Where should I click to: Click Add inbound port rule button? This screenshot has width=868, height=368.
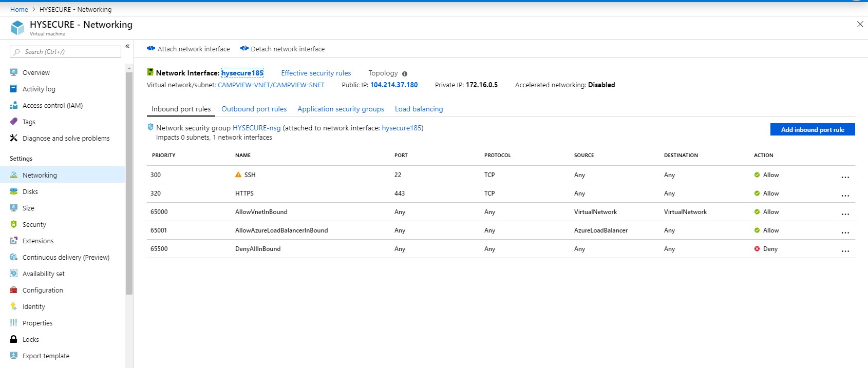[813, 129]
